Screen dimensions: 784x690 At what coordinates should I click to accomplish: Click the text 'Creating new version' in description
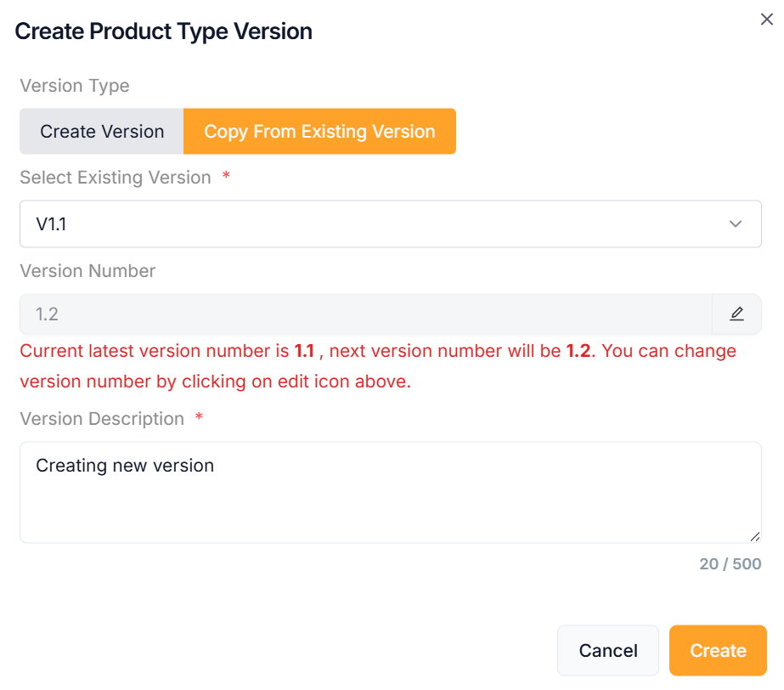coord(125,466)
